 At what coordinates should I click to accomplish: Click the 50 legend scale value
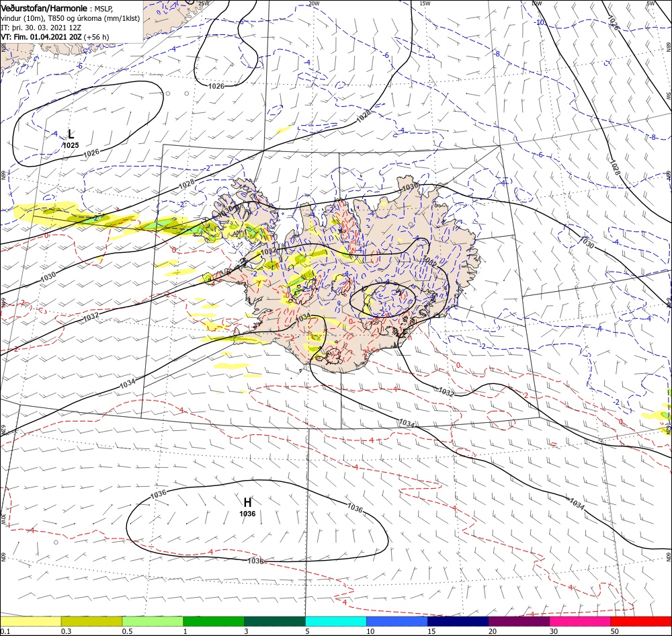(615, 631)
